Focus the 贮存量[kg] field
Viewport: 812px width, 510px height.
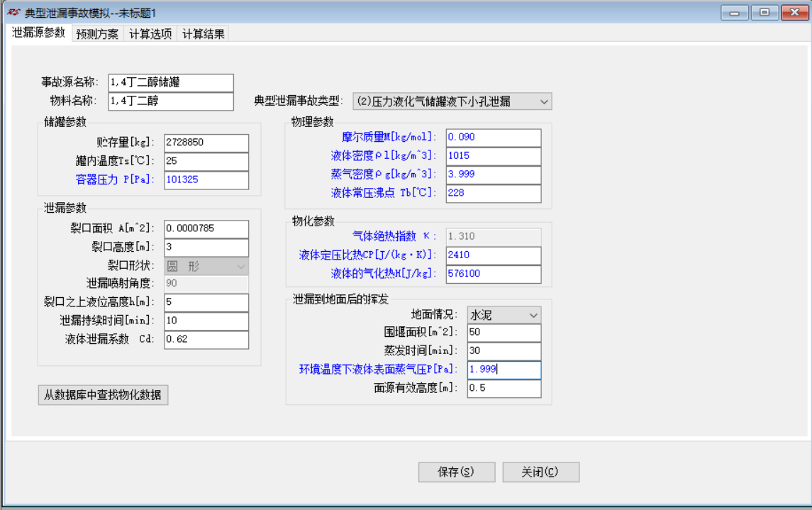[206, 143]
